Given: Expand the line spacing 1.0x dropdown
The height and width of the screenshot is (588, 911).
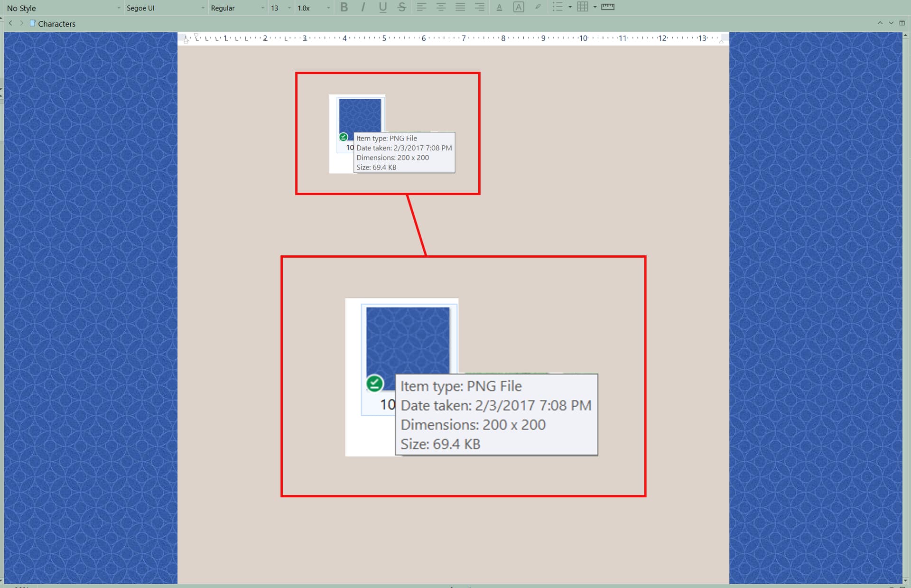Looking at the screenshot, I should click(x=313, y=8).
